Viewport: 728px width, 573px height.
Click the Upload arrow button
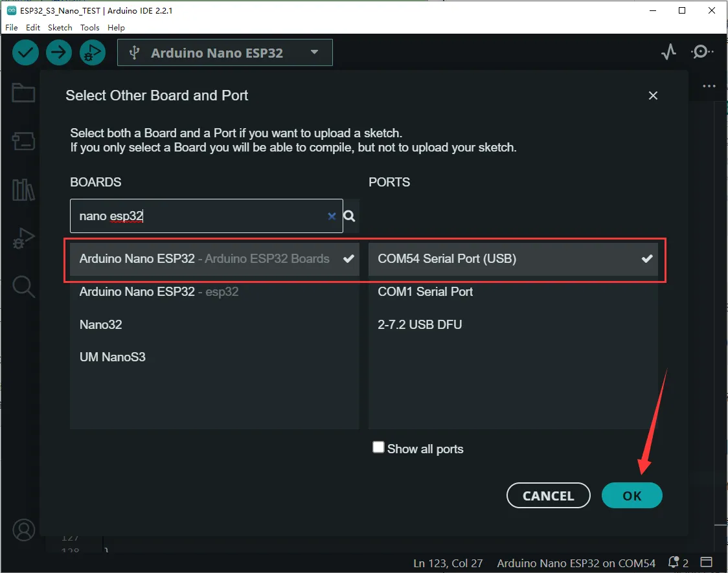pos(59,52)
